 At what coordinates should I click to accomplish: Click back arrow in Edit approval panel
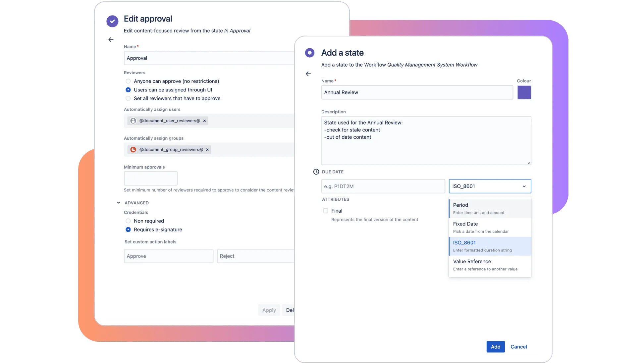coord(111,40)
